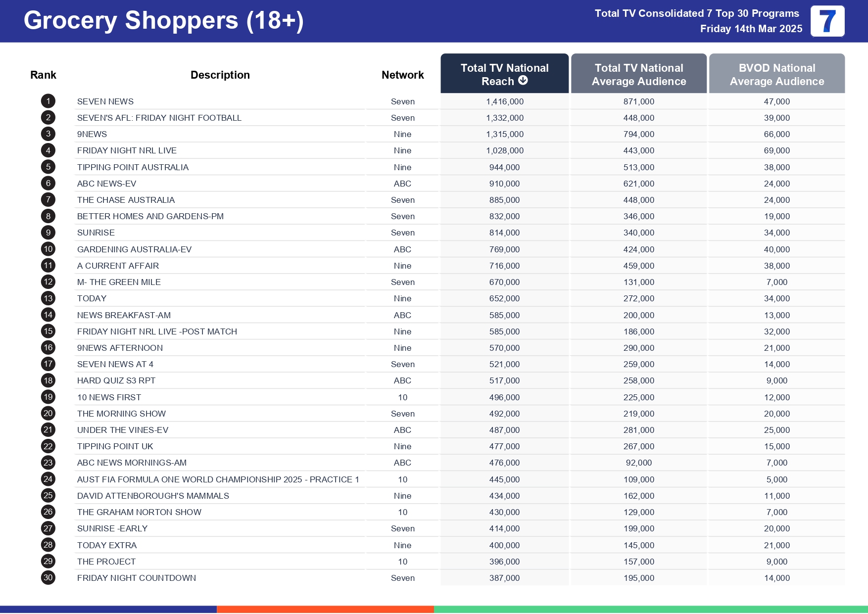868x614 pixels.
Task: Click the rank 30 circle badge
Action: (x=48, y=578)
